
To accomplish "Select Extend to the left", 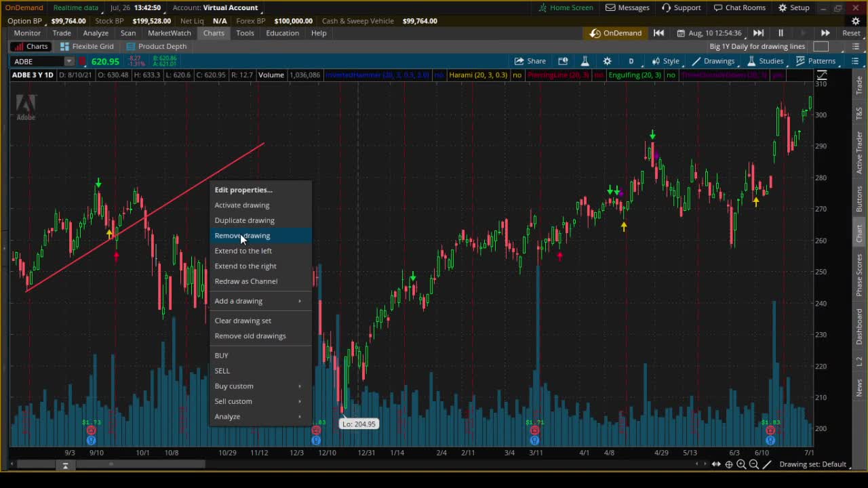I will [260, 251].
